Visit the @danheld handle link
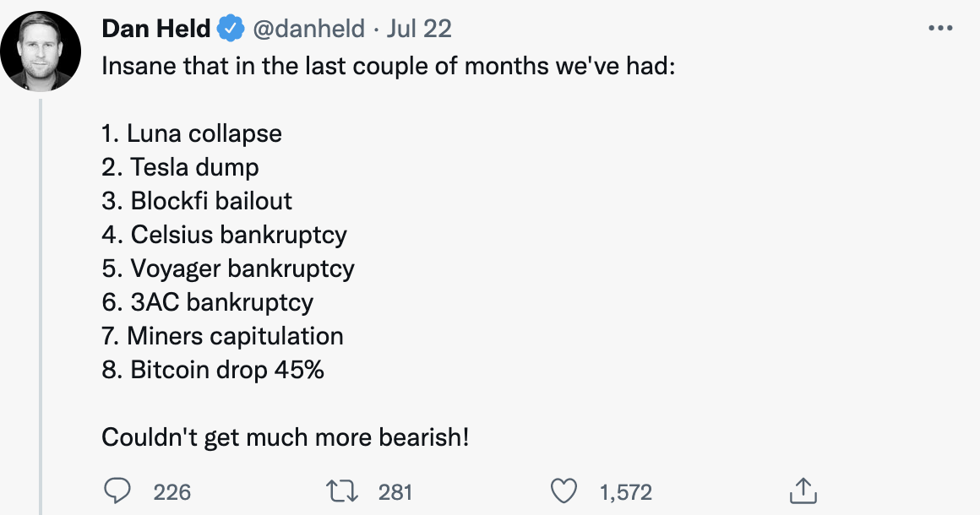This screenshot has height=515, width=980. 308,29
